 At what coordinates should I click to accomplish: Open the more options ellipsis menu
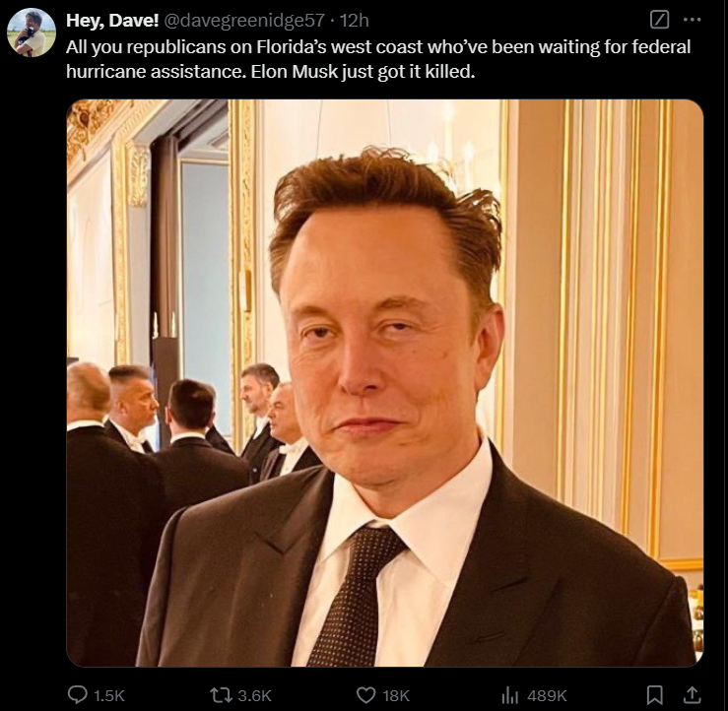pyautogui.click(x=693, y=20)
